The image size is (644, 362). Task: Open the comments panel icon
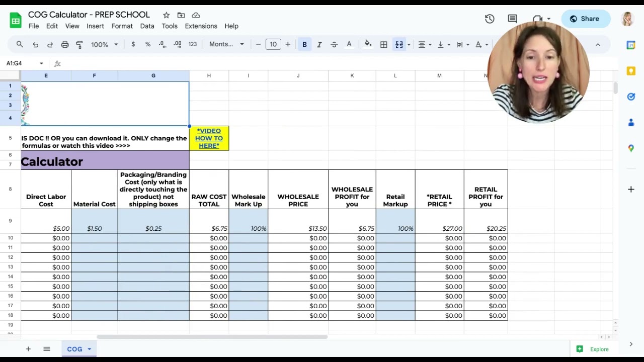[x=513, y=19]
